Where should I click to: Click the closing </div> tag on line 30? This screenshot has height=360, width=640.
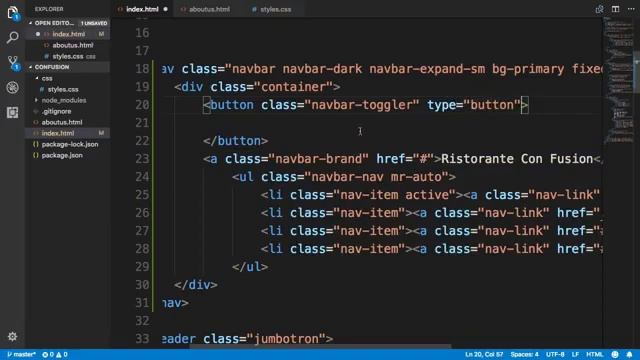pos(196,284)
